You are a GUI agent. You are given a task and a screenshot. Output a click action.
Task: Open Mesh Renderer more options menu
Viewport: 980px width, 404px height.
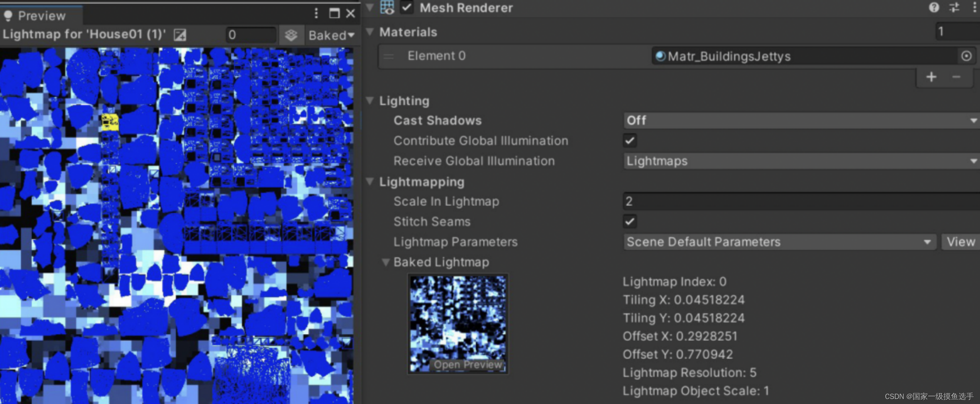pyautogui.click(x=975, y=7)
